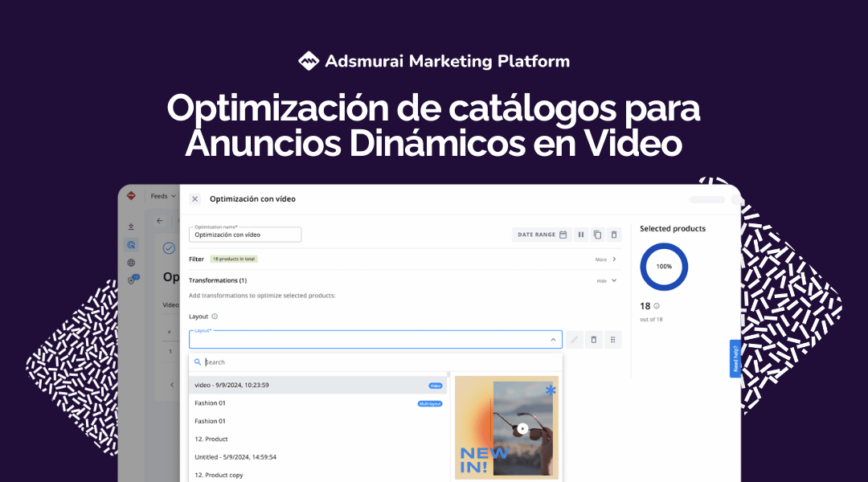Grab the Layout row drag handle
The width and height of the screenshot is (868, 482).
[612, 340]
